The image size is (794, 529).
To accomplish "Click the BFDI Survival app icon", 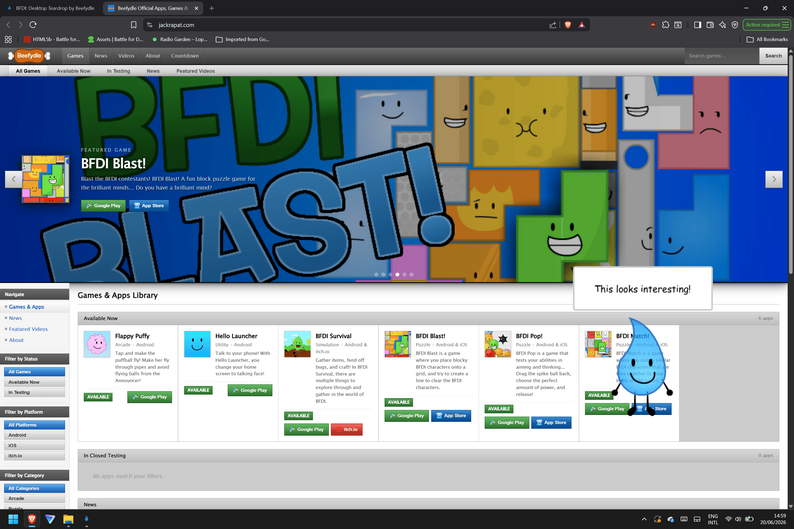I will (x=297, y=344).
